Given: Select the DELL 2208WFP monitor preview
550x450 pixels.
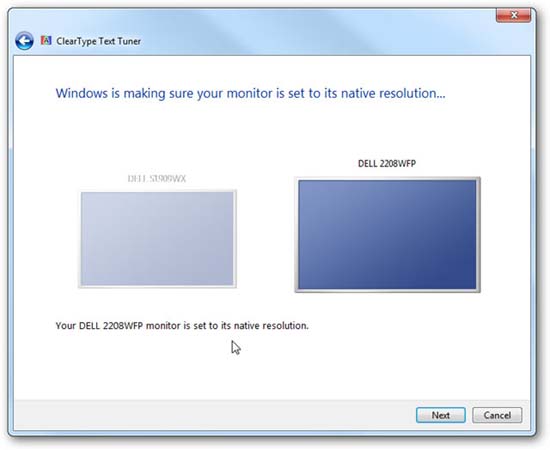Looking at the screenshot, I should click(387, 235).
